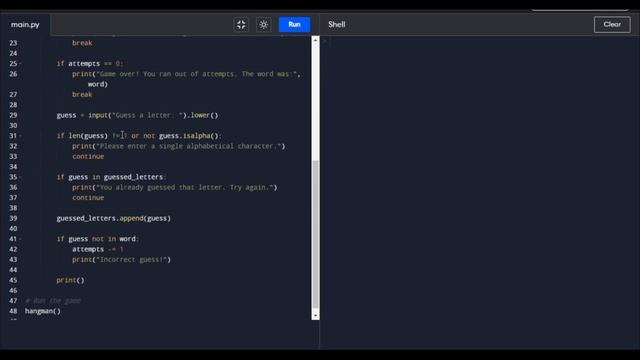640x360 pixels.
Task: Click scrollbar up arrow in editor
Action: pos(315,40)
